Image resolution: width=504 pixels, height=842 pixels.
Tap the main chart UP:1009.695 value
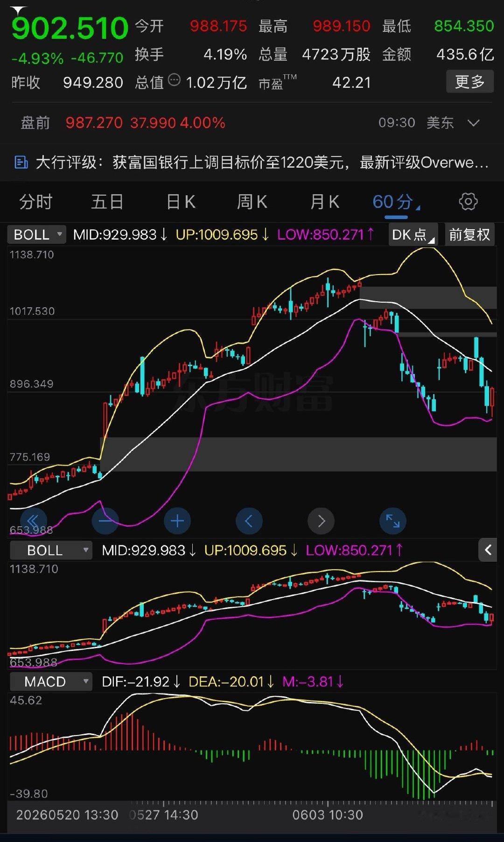point(222,234)
